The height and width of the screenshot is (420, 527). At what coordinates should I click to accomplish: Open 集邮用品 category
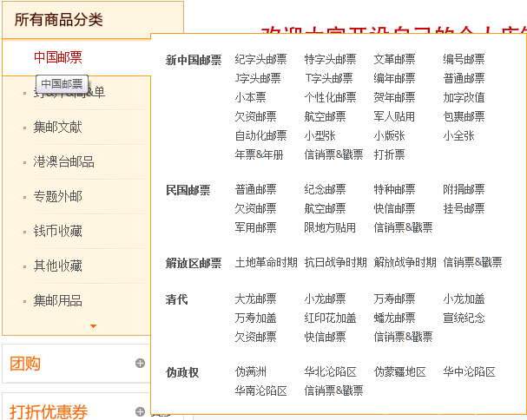[58, 301]
